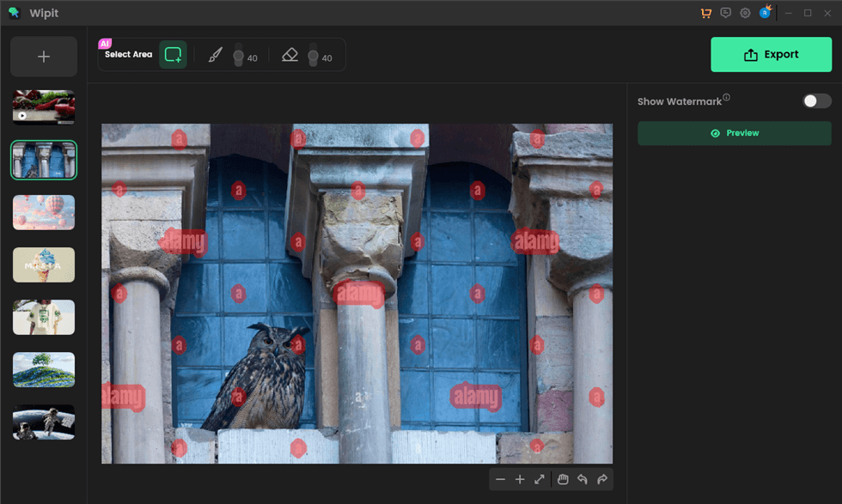Click the Select Area label
842x504 pixels.
(x=128, y=54)
